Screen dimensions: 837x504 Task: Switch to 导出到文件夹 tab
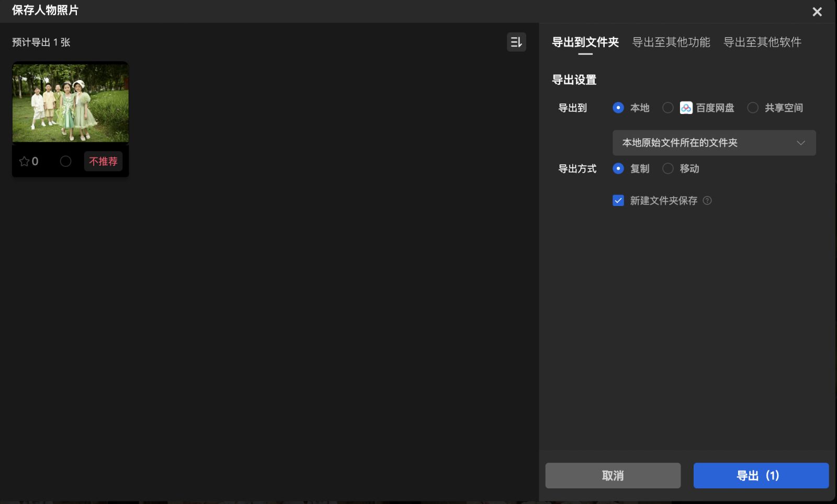point(585,42)
